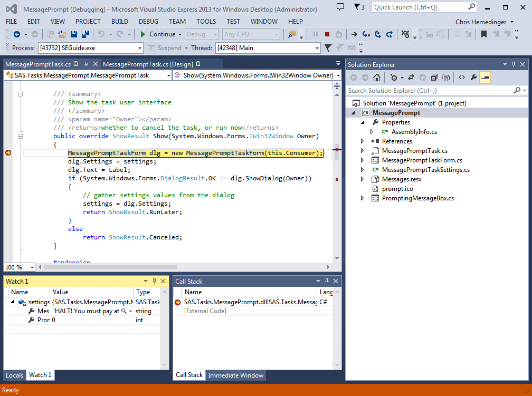Click the Continue button to resume debugging
532x396 pixels.
click(158, 34)
